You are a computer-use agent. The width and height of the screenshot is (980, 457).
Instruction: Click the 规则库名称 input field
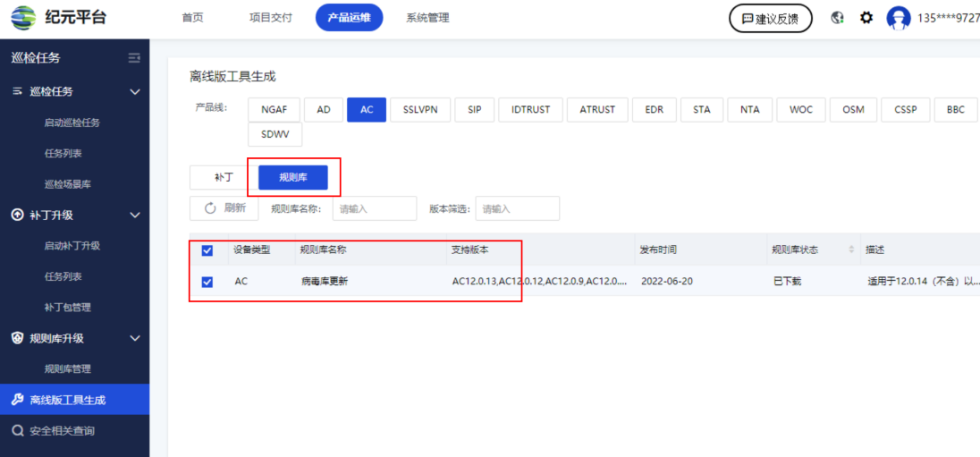(374, 208)
